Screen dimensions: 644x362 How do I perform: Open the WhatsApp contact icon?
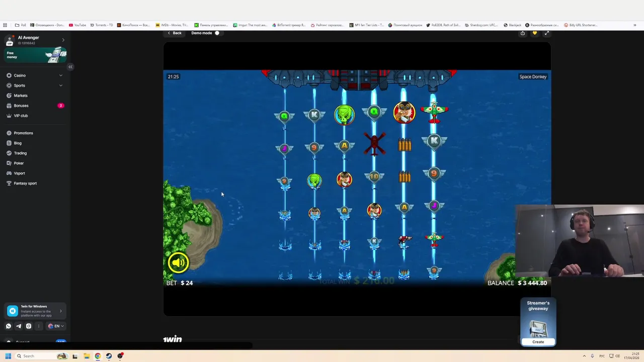(9, 326)
